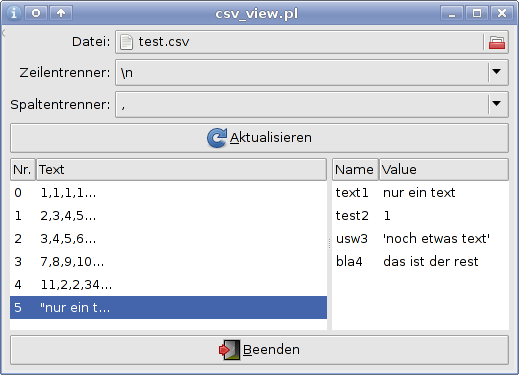Click the document icon beside test.csv

point(126,42)
